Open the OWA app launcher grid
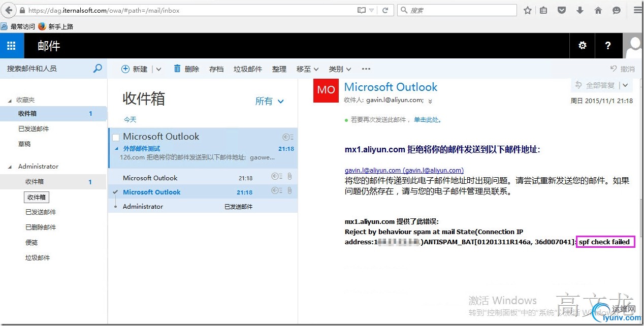Screen dimensions: 644x326 click(12, 46)
